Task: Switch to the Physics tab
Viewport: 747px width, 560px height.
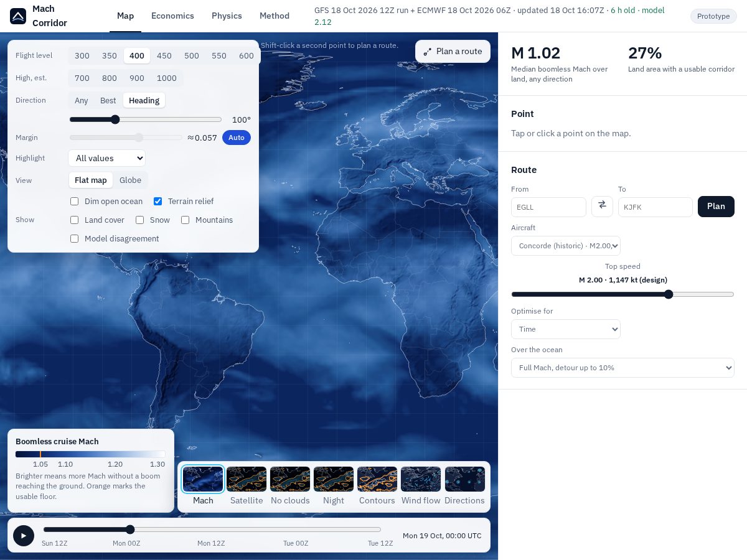Action: (x=227, y=16)
